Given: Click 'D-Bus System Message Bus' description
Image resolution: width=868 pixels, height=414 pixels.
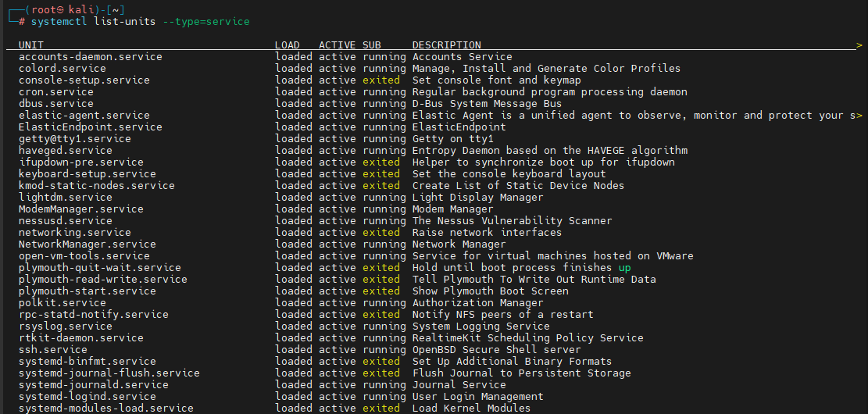Looking at the screenshot, I should 488,103.
